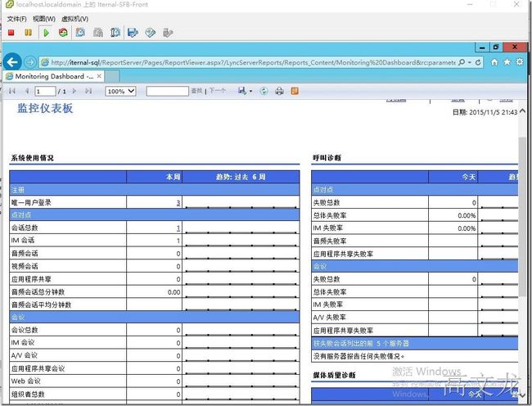
Task: Expand the address bar dropdown arrow
Action: [x=470, y=62]
